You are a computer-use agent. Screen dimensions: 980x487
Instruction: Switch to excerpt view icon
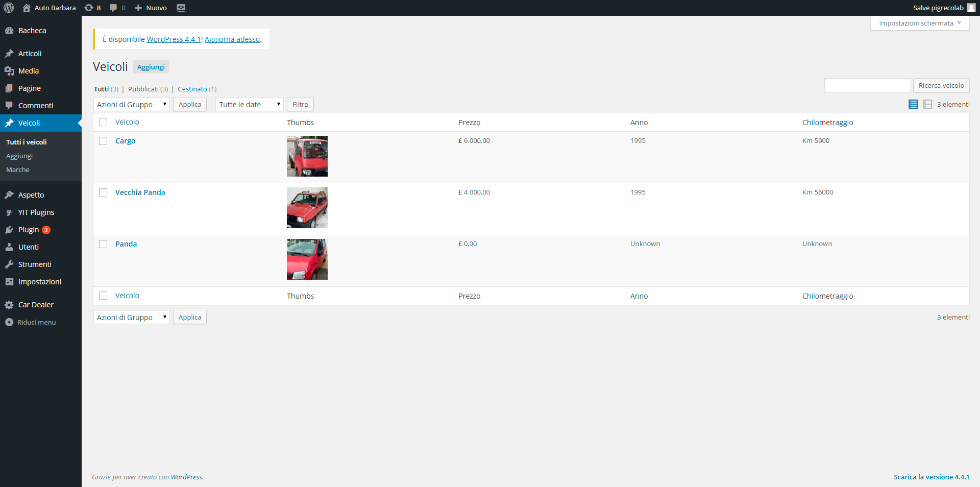click(x=927, y=104)
